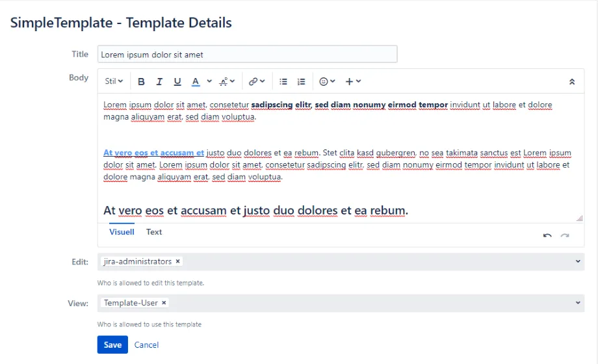Open the plus insert-more menu
The image size is (598, 364).
click(x=353, y=81)
